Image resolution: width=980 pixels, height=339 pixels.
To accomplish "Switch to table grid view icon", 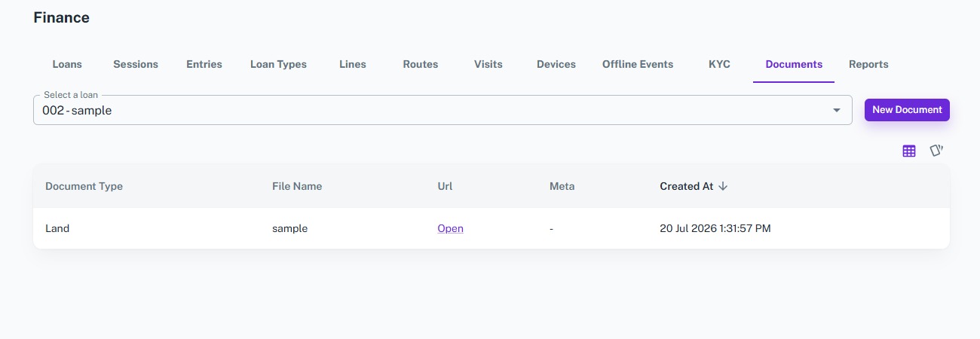I will pyautogui.click(x=909, y=151).
